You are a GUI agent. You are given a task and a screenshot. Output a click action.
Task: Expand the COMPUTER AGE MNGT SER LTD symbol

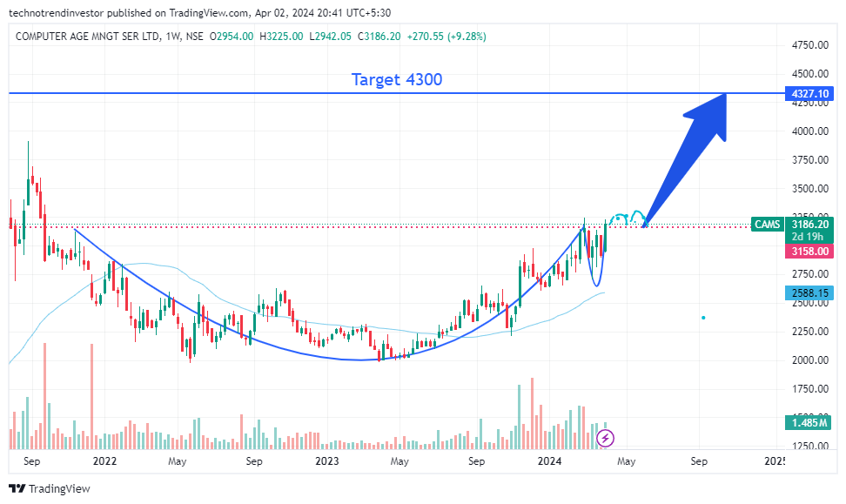(x=96, y=36)
